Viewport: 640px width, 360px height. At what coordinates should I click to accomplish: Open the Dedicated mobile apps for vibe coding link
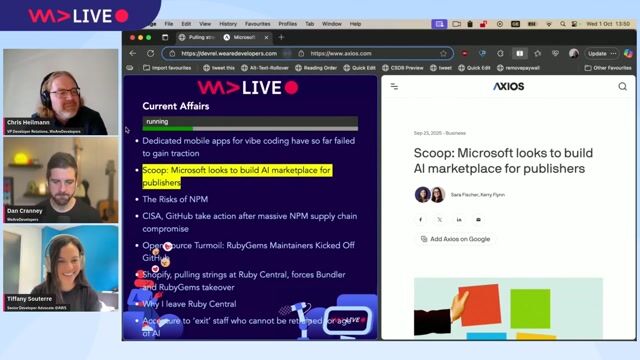(x=249, y=147)
